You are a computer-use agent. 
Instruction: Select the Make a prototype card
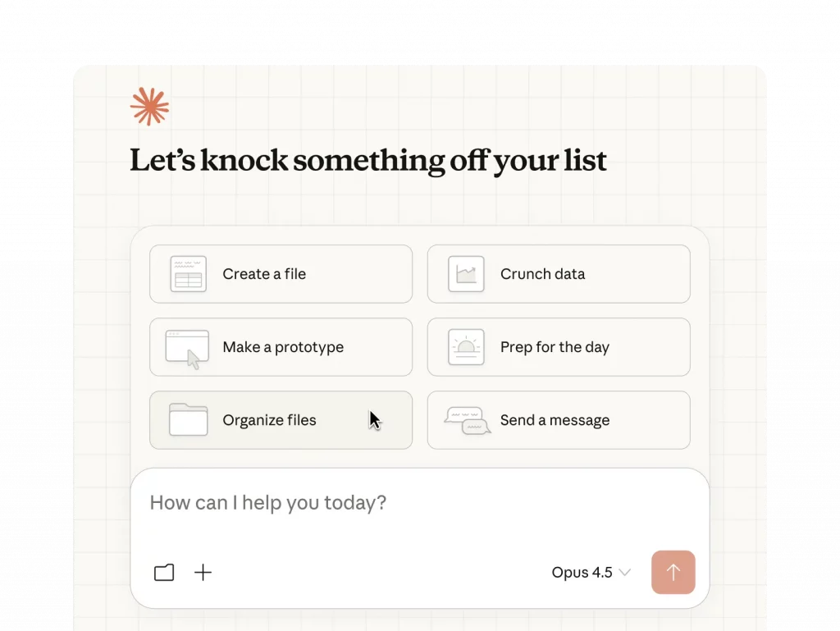tap(281, 347)
